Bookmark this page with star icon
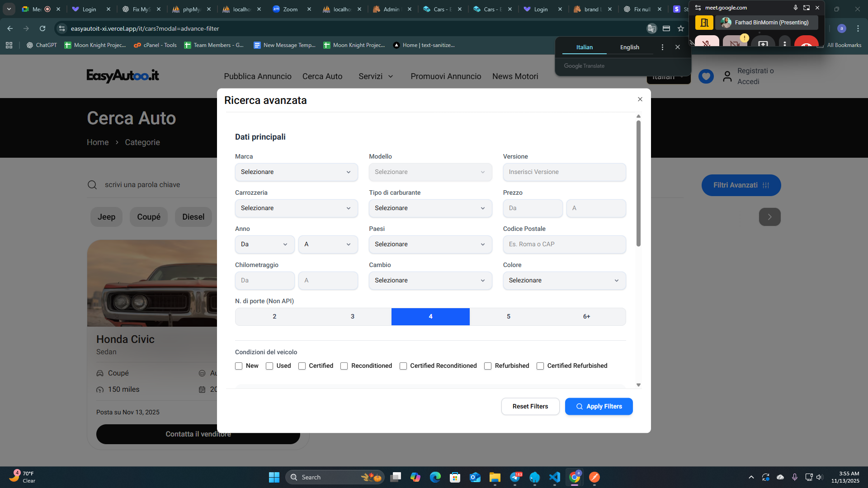This screenshot has width=868, height=488. (x=680, y=28)
